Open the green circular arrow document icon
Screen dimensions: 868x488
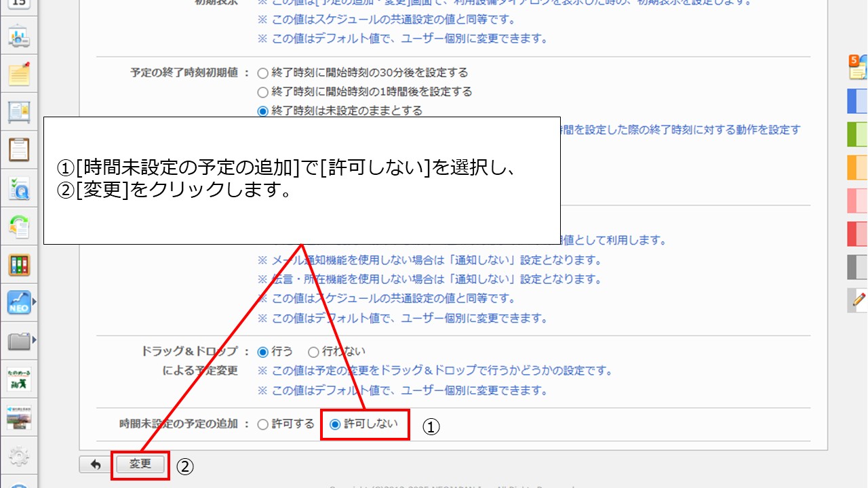(x=19, y=226)
